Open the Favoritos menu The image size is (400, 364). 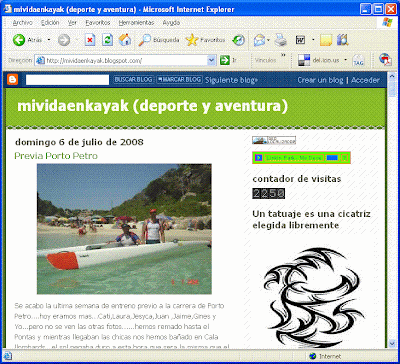pos(98,23)
